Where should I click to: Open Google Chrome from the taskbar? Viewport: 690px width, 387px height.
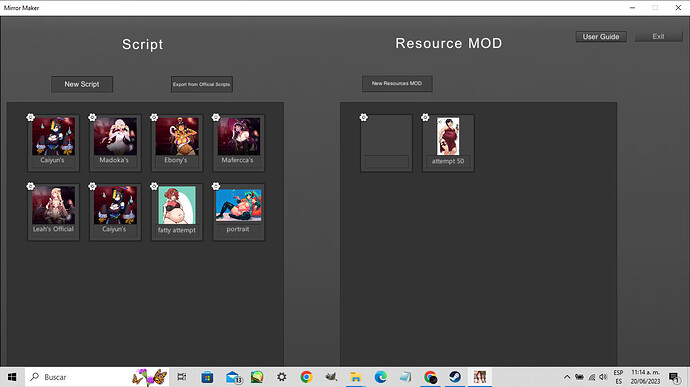(306, 377)
